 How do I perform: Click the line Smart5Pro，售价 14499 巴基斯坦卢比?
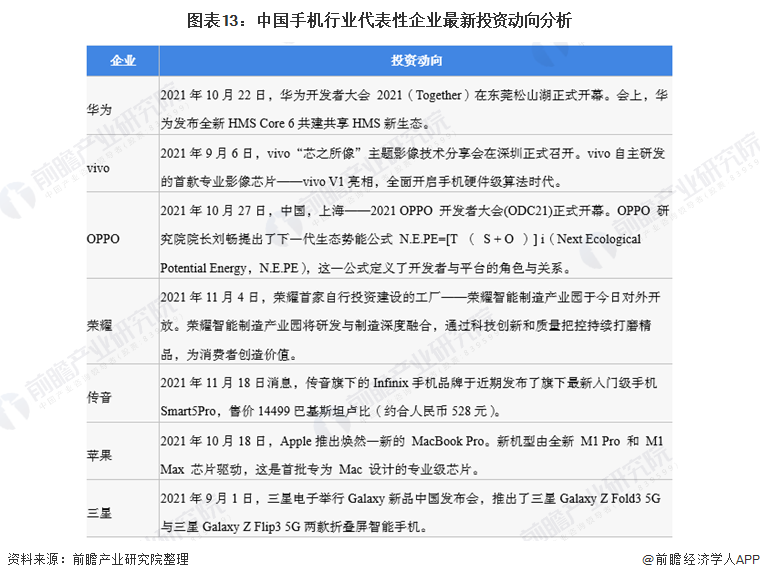331,411
